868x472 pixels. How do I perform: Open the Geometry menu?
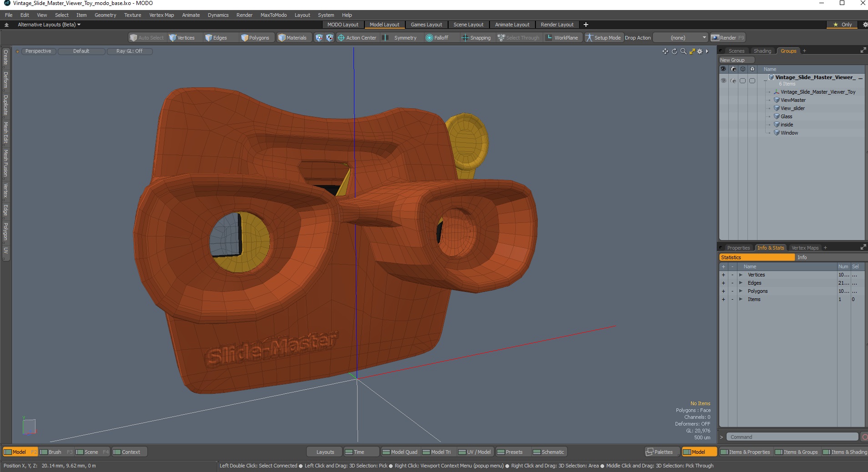pos(105,15)
